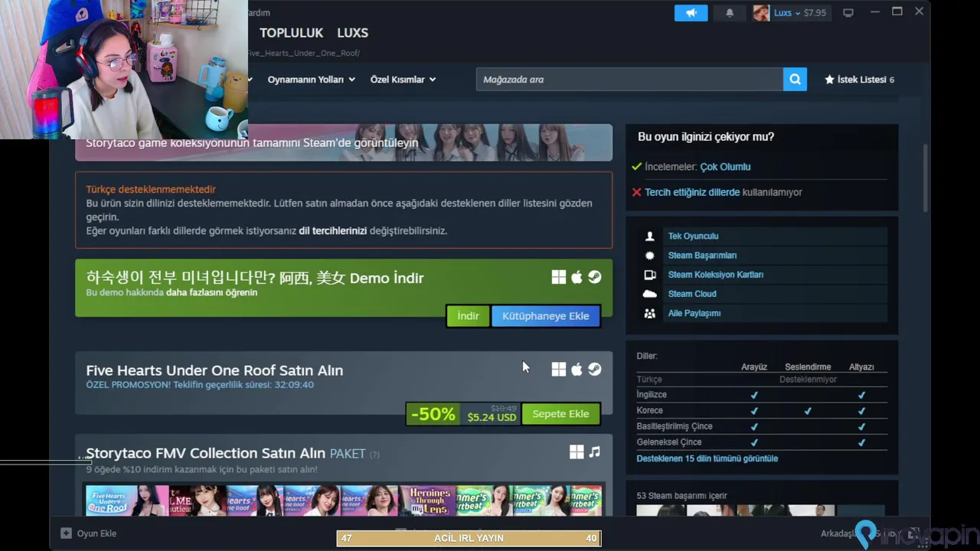Screen dimensions: 980x551
Task: Click 53 Steam başarımı içerir text
Action: (x=681, y=496)
